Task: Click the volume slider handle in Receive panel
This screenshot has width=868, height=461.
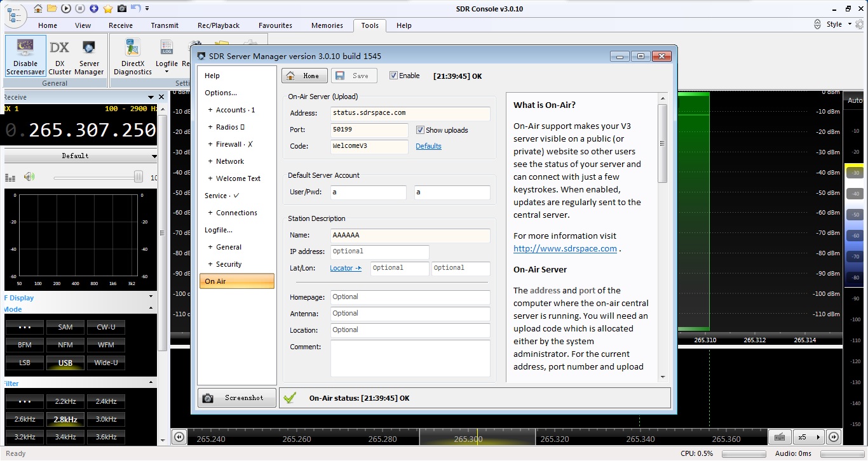Action: (138, 177)
